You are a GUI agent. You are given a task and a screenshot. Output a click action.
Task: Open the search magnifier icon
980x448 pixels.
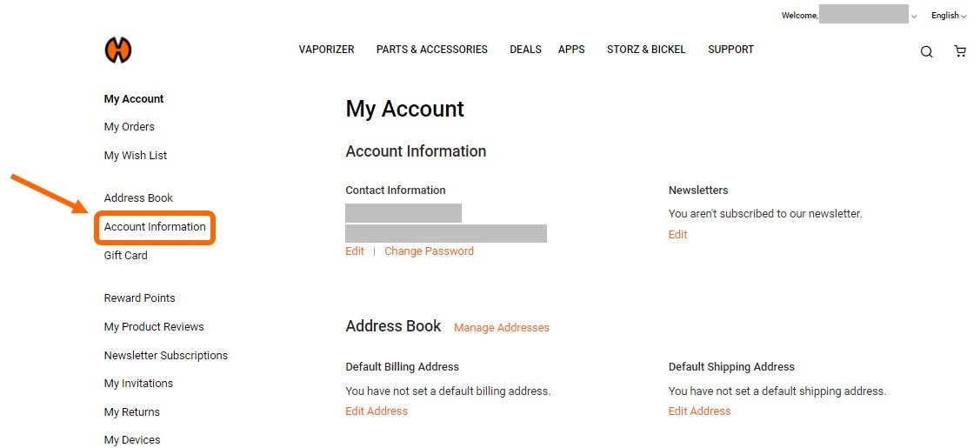point(926,52)
